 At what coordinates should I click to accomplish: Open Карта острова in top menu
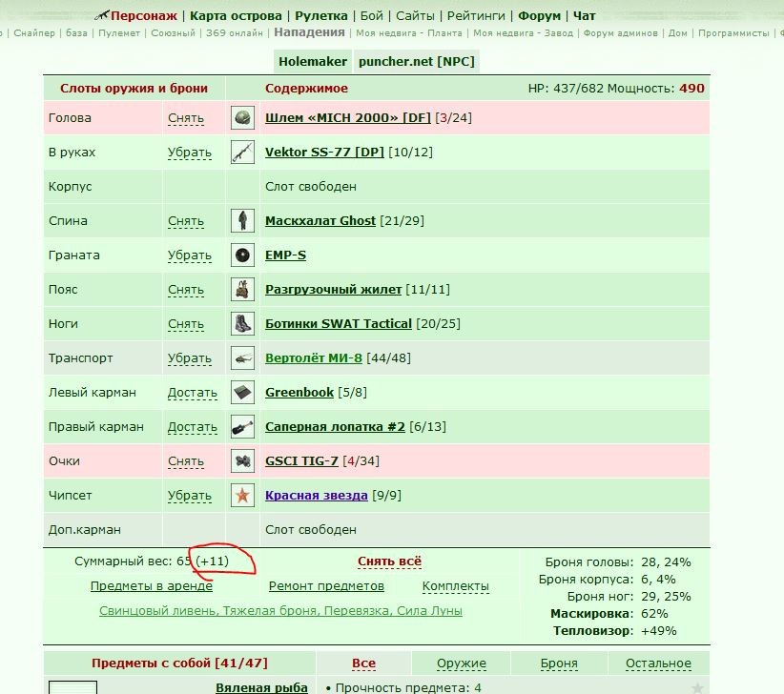click(236, 16)
